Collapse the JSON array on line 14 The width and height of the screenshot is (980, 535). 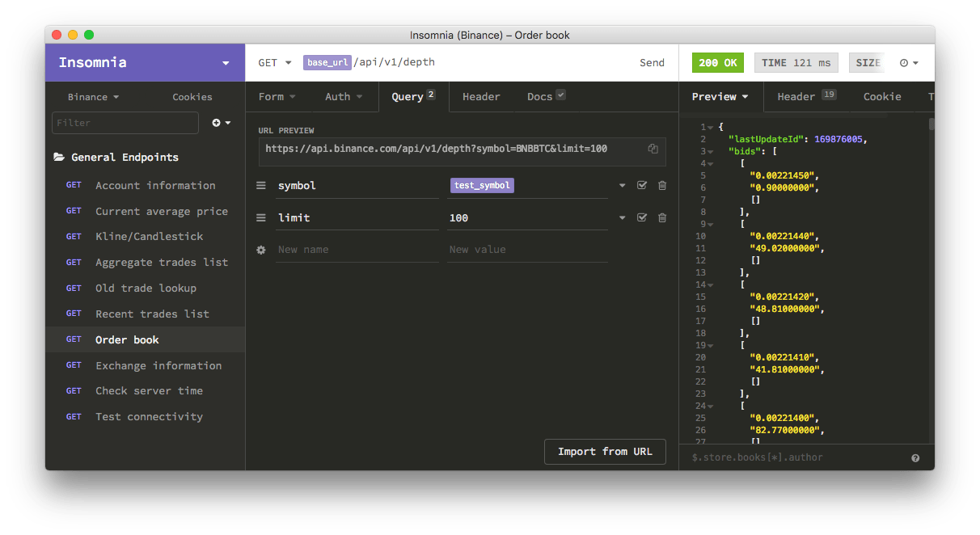click(711, 284)
